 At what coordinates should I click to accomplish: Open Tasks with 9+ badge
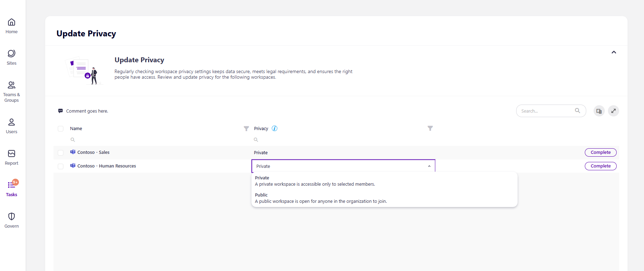pyautogui.click(x=12, y=189)
